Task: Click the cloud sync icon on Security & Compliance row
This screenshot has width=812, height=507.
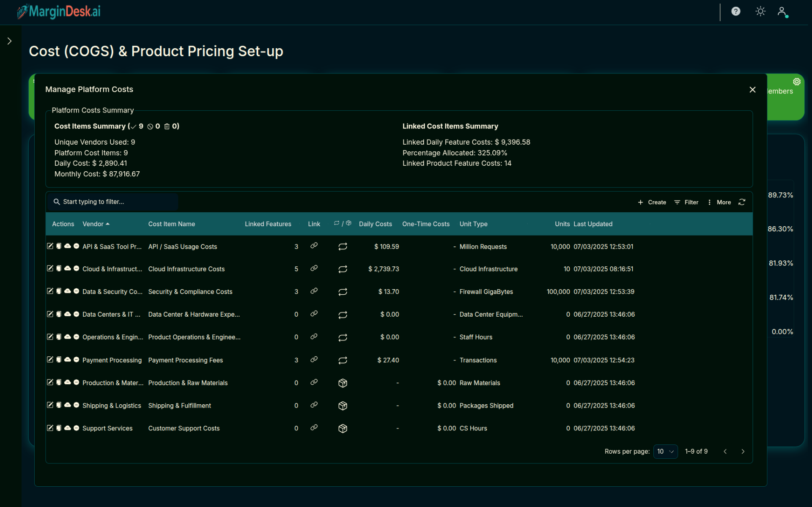Action: coord(68,291)
